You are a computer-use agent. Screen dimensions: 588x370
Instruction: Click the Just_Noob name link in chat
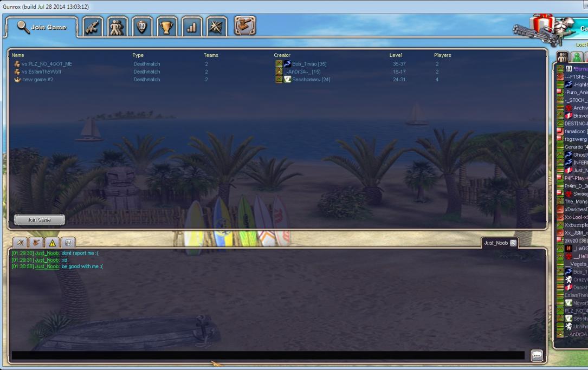[x=47, y=253]
